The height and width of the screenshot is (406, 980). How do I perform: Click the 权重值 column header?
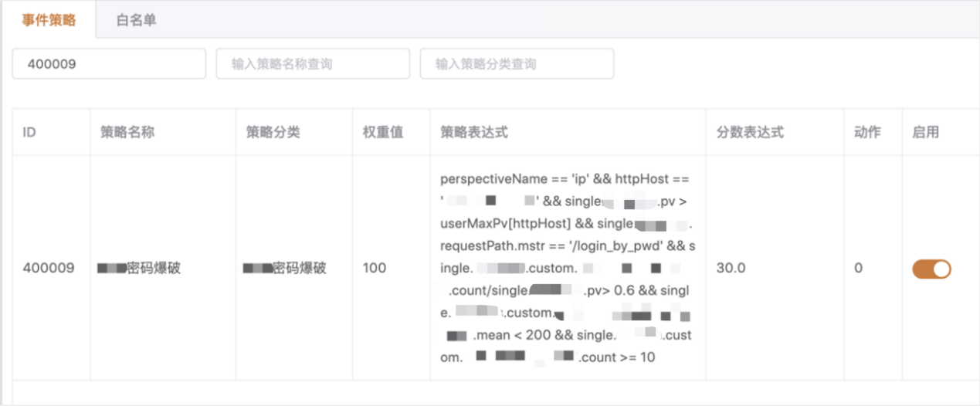(x=383, y=132)
